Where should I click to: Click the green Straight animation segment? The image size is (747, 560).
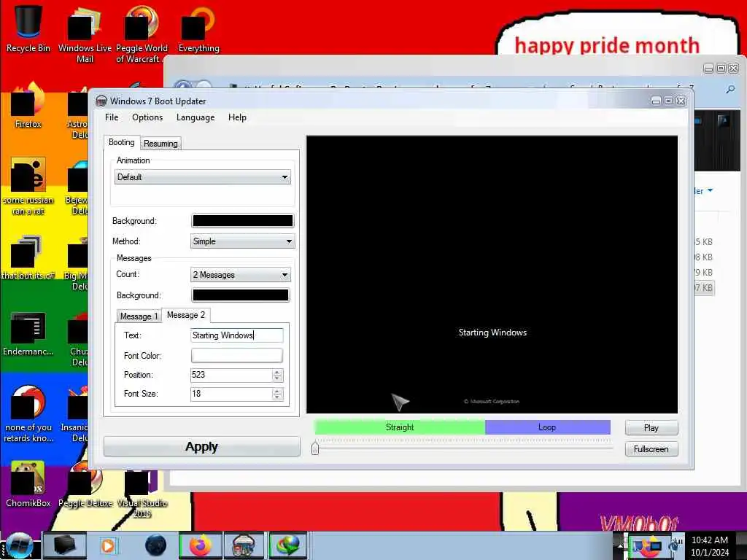[x=400, y=427]
